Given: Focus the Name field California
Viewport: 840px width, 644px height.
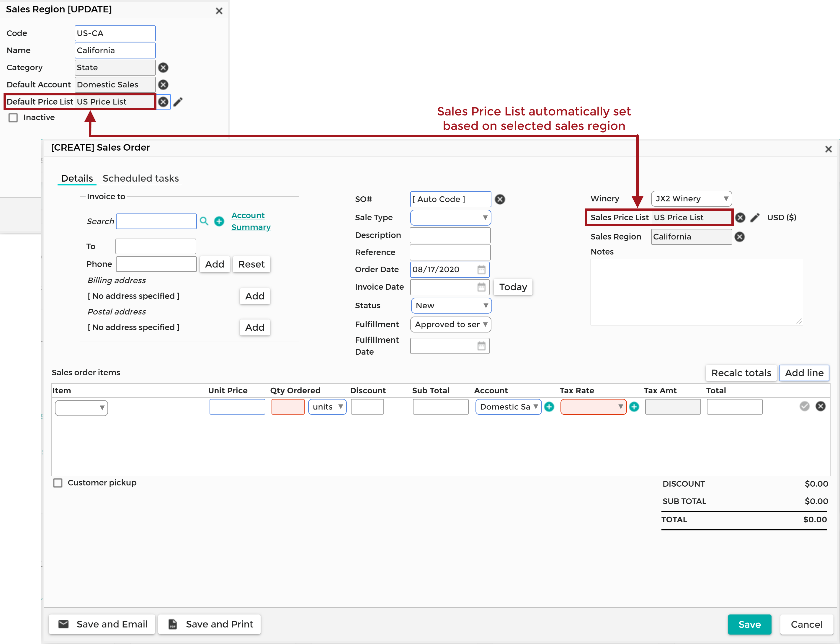Looking at the screenshot, I should tap(115, 50).
